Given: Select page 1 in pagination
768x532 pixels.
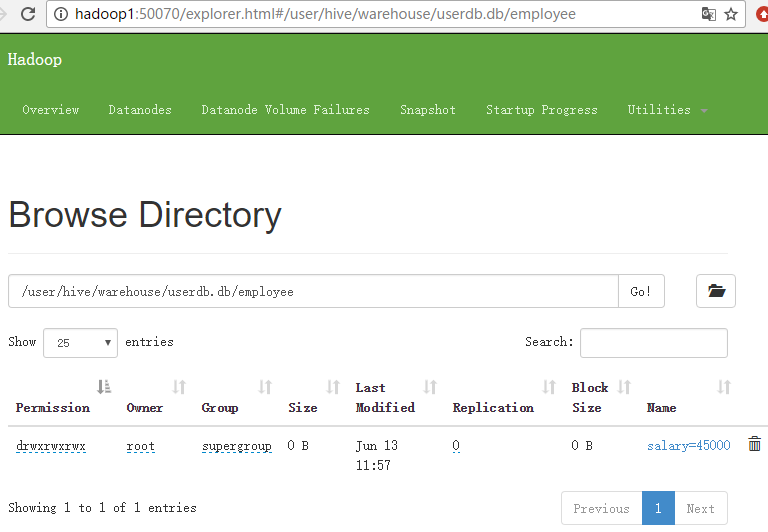Looking at the screenshot, I should coord(658,508).
